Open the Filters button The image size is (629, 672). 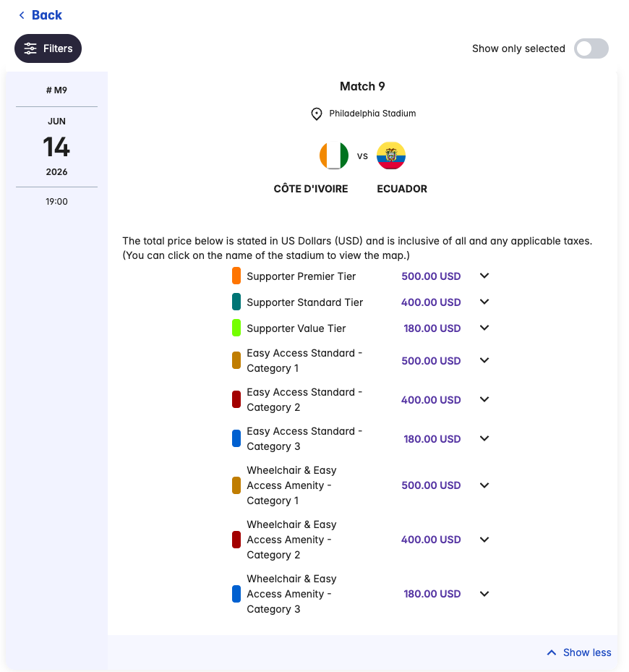[48, 48]
